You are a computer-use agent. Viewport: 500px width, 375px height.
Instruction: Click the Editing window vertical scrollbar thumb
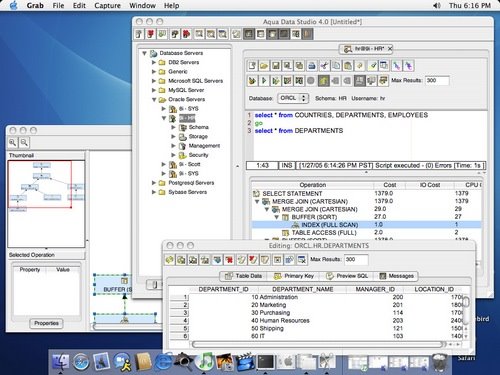466,302
